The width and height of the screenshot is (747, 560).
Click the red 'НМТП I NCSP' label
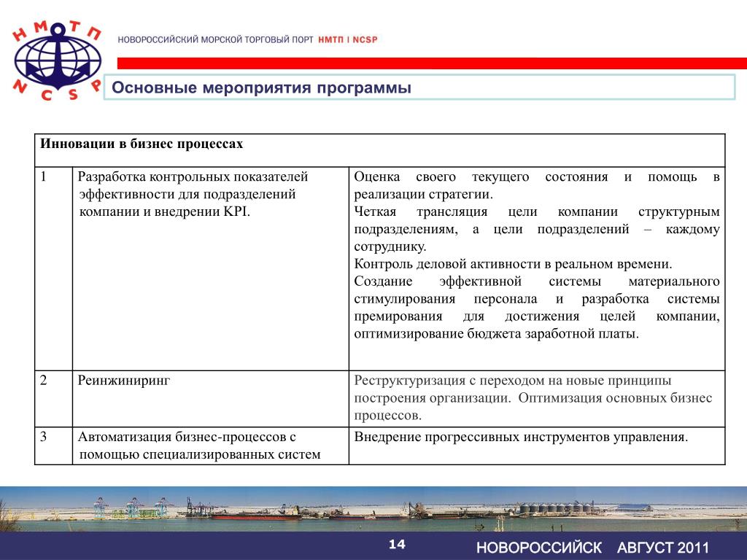[348, 40]
